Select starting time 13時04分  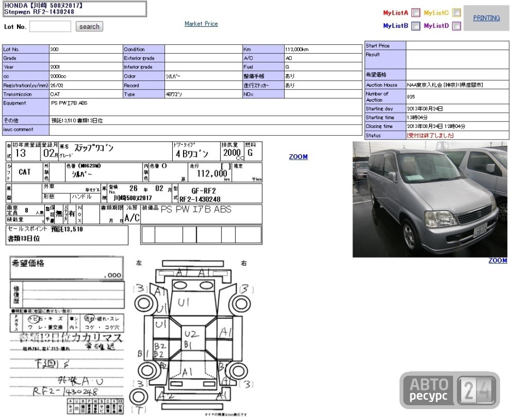pyautogui.click(x=417, y=118)
